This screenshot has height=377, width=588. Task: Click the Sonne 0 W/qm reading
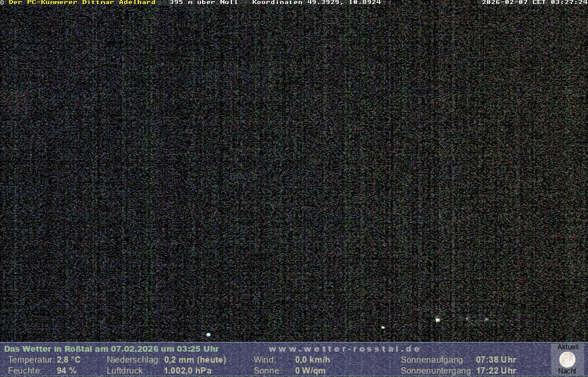310,371
